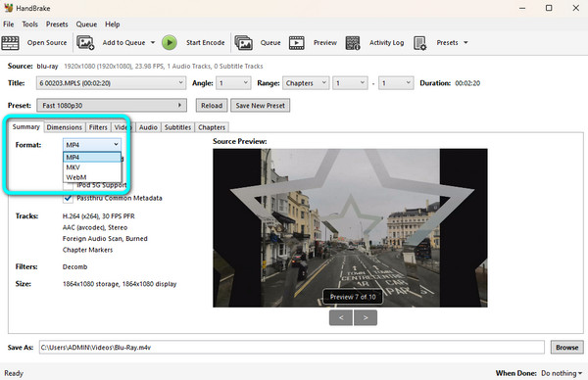Viewport: 588px width, 380px height.
Task: Switch to the Summary tab
Action: pyautogui.click(x=25, y=126)
